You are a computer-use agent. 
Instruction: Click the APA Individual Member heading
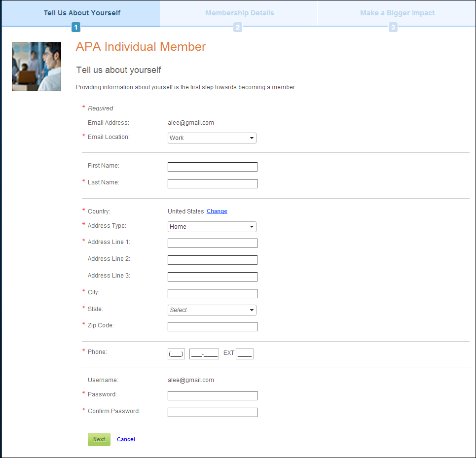tap(141, 47)
